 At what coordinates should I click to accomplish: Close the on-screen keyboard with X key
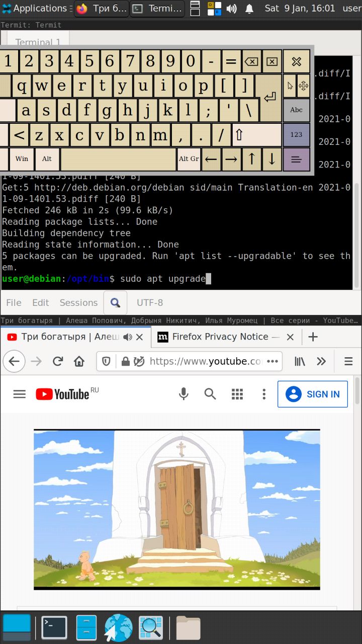[297, 62]
